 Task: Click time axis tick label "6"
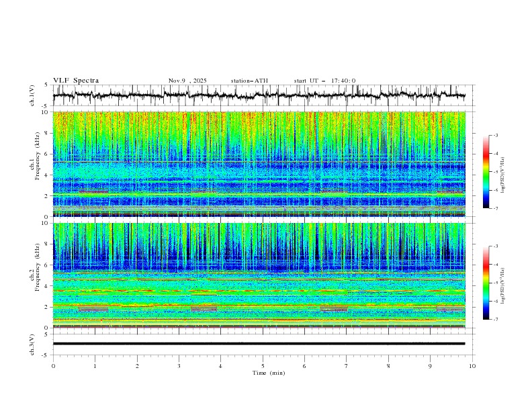304,366
